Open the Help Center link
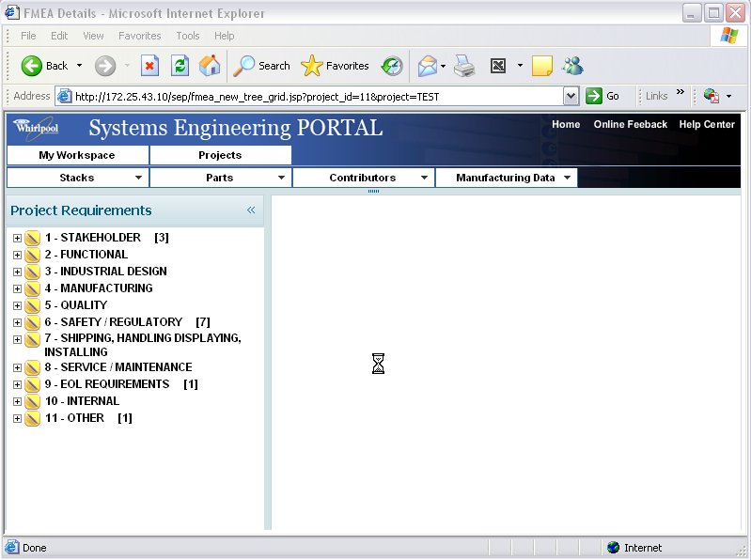 (x=707, y=124)
